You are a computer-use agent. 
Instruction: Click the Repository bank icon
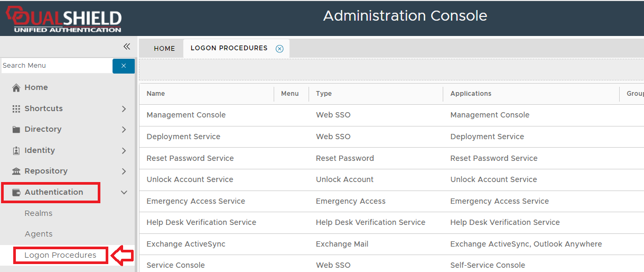pyautogui.click(x=16, y=171)
